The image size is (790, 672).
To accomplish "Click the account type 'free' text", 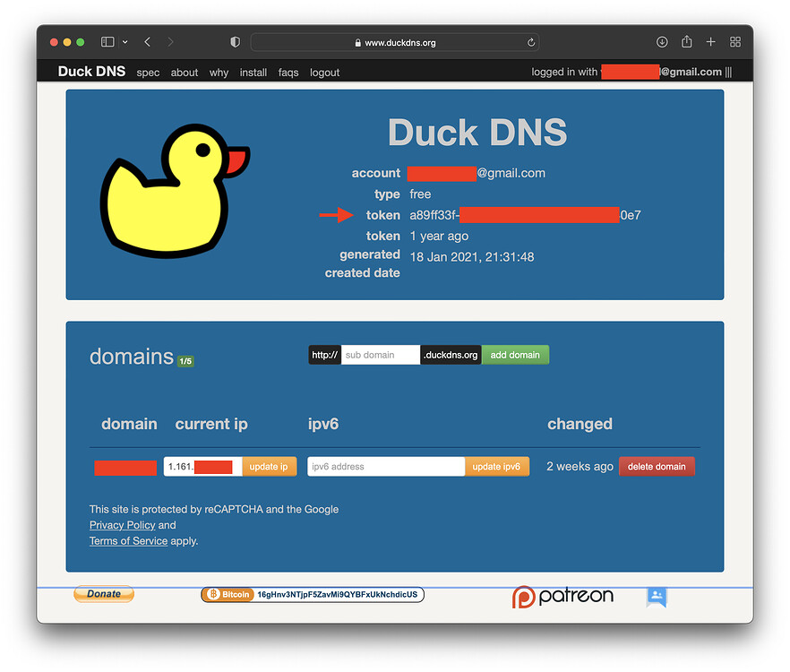I will pos(420,194).
